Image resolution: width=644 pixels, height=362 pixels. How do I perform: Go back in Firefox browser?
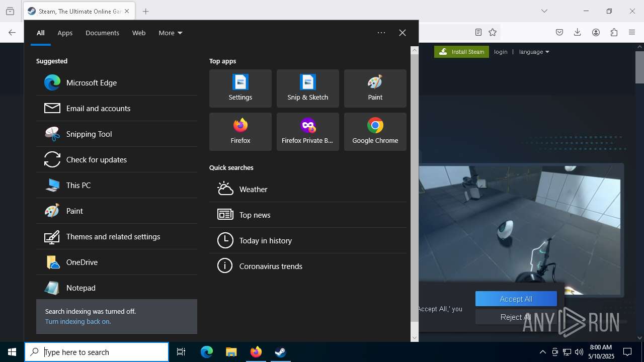pos(12,32)
